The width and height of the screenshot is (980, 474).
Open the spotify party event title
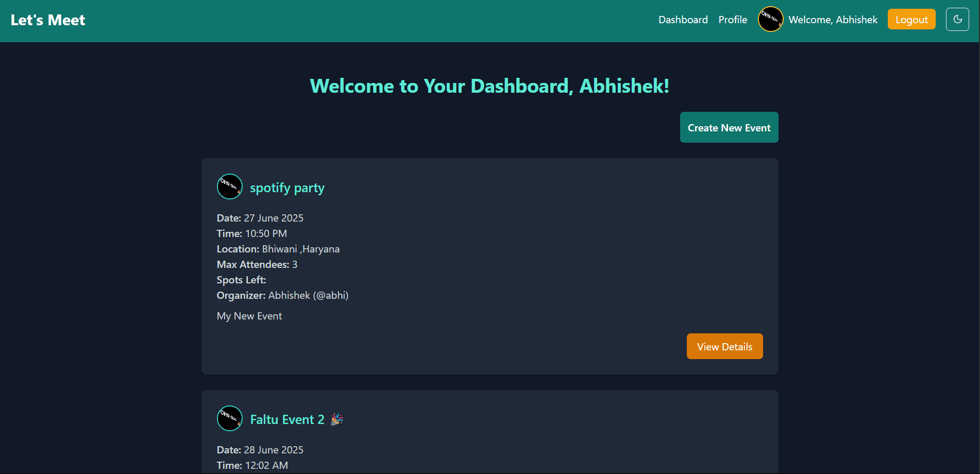click(287, 188)
